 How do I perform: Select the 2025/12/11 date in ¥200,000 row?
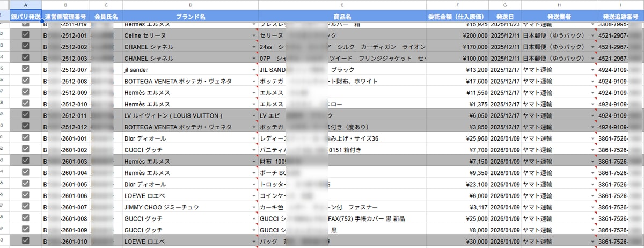tap(505, 35)
